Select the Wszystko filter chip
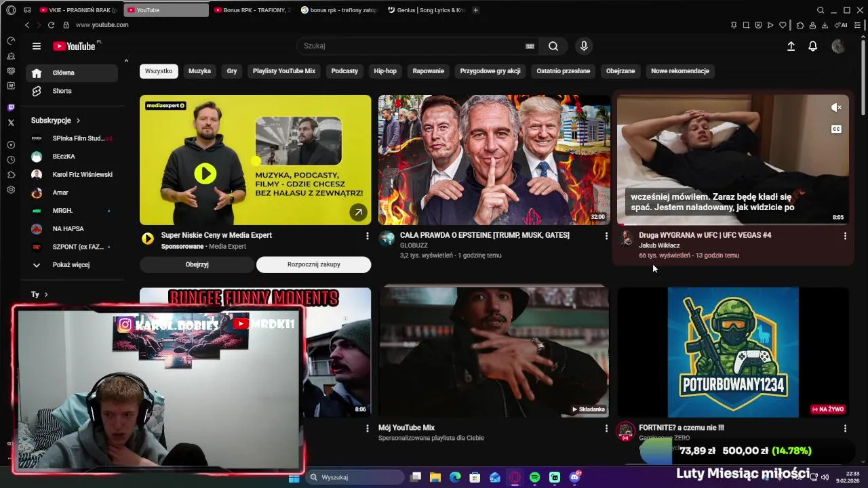Image resolution: width=868 pixels, height=488 pixels. point(159,71)
